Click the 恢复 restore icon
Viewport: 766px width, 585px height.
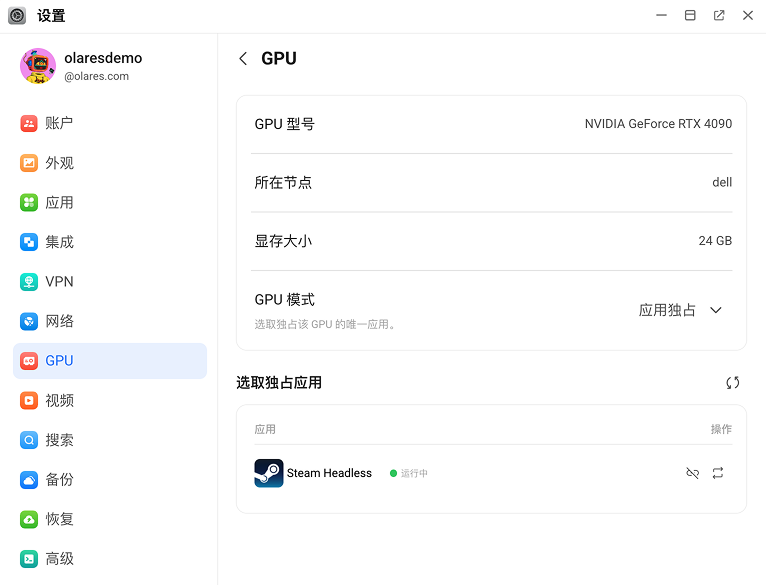pyautogui.click(x=29, y=519)
